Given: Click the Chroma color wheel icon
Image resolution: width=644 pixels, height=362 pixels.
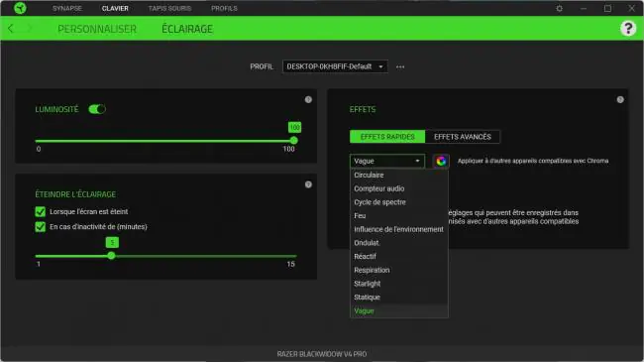Looking at the screenshot, I should tap(441, 161).
